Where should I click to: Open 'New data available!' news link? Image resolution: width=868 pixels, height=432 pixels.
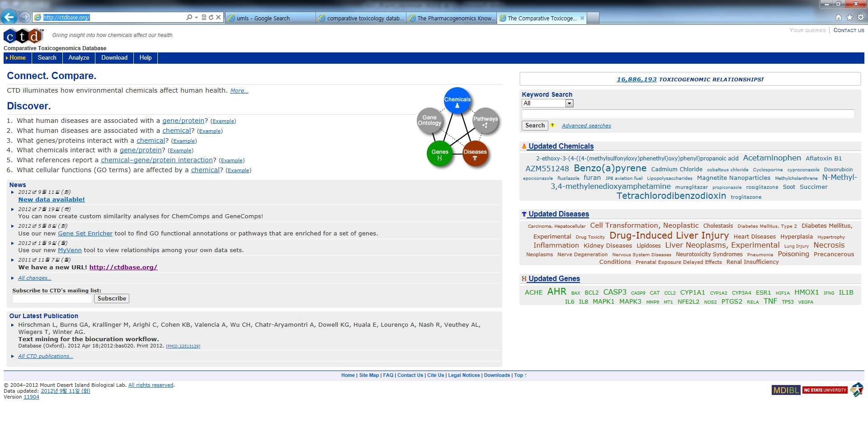[52, 199]
